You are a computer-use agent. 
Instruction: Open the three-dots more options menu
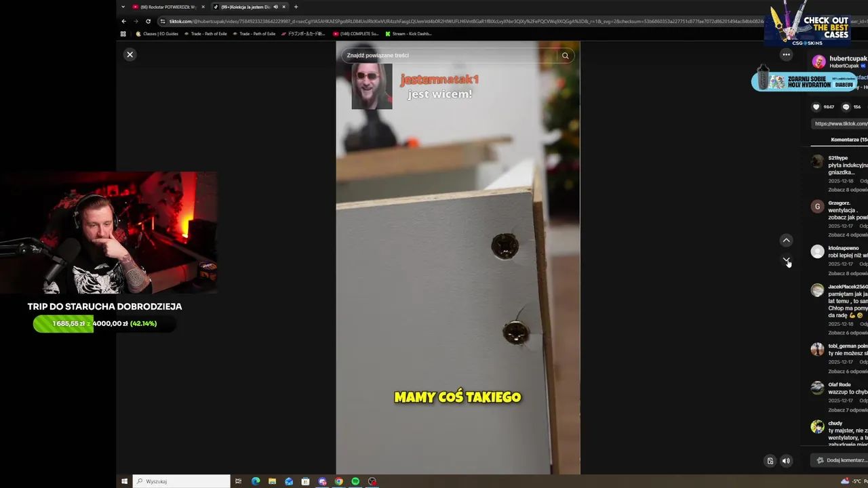[786, 54]
